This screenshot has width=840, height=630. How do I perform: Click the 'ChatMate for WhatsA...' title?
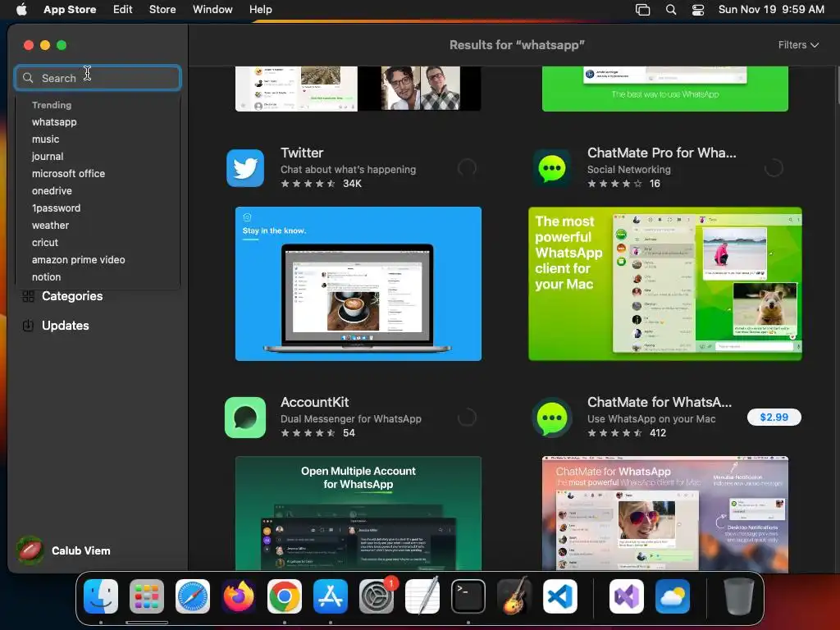pos(659,402)
